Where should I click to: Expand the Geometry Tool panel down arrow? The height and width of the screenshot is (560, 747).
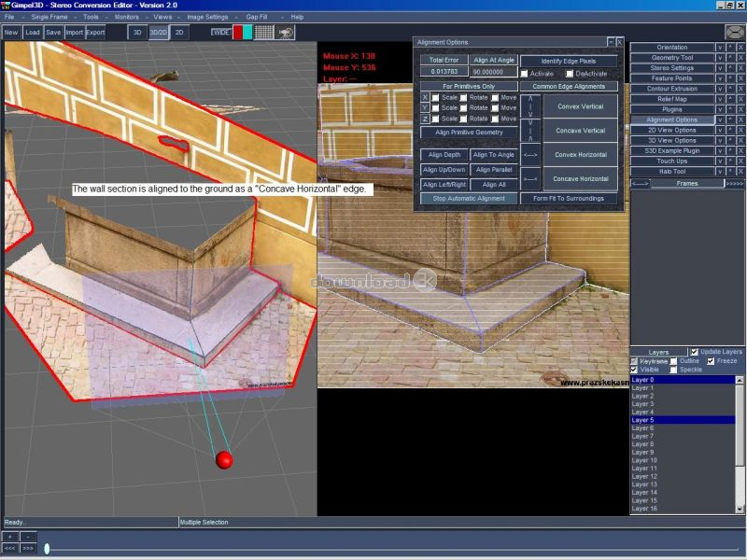(720, 58)
